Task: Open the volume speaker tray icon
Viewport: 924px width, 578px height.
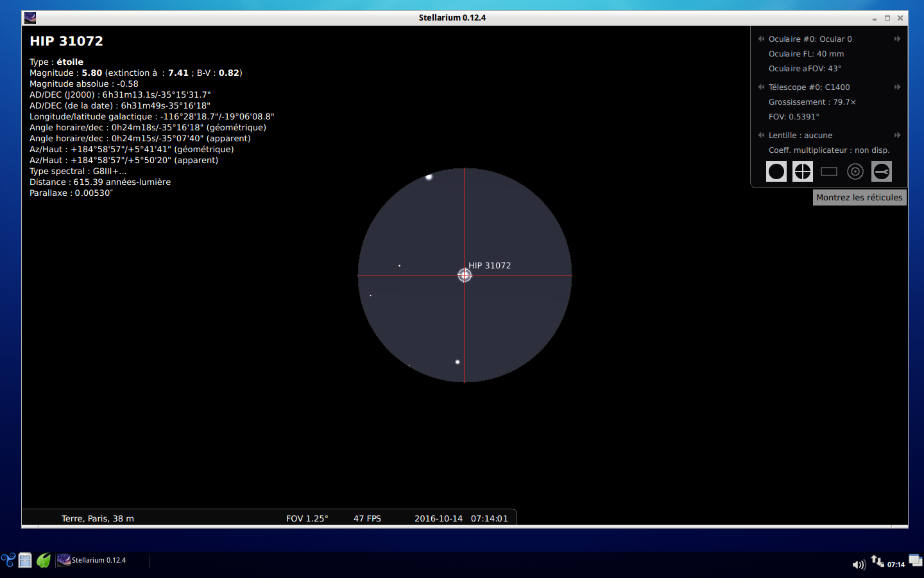Action: point(859,565)
